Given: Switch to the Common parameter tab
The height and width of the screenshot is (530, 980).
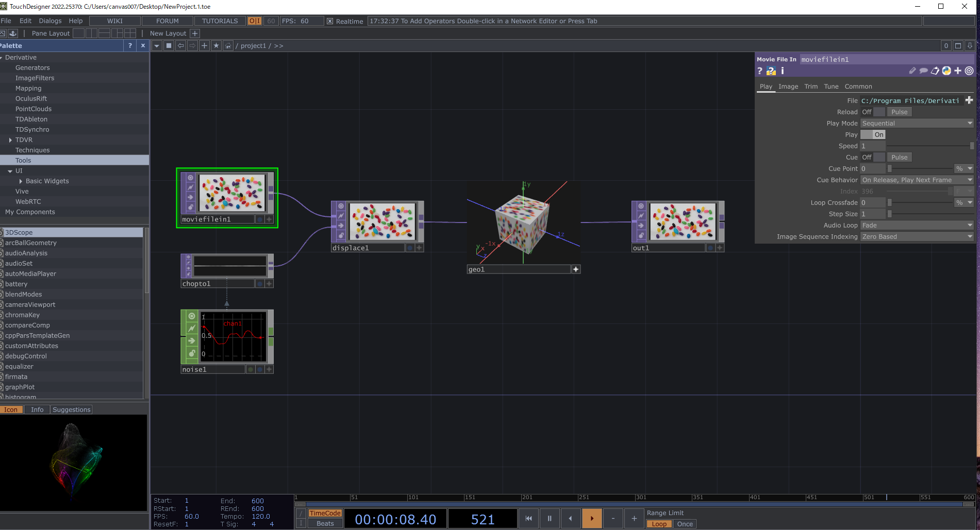Looking at the screenshot, I should click(x=858, y=87).
